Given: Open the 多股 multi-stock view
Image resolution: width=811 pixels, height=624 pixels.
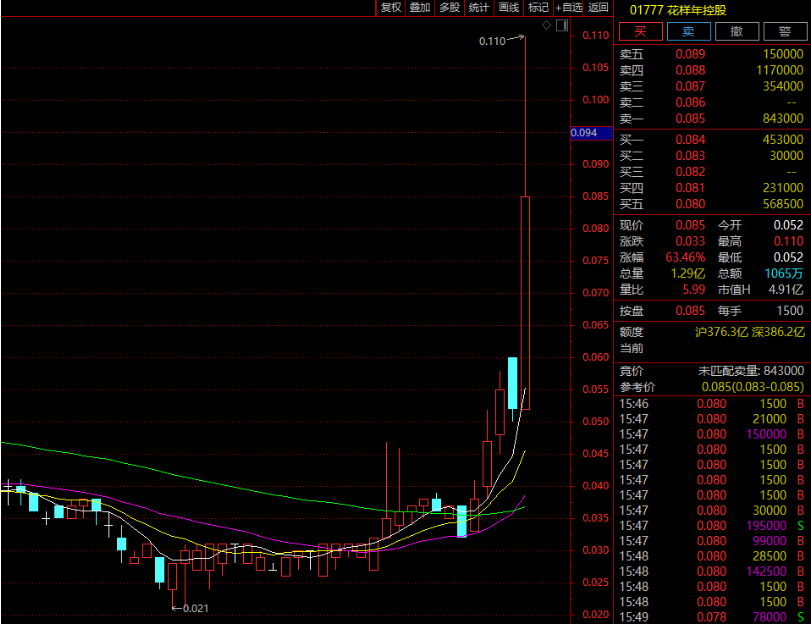Looking at the screenshot, I should tap(450, 8).
